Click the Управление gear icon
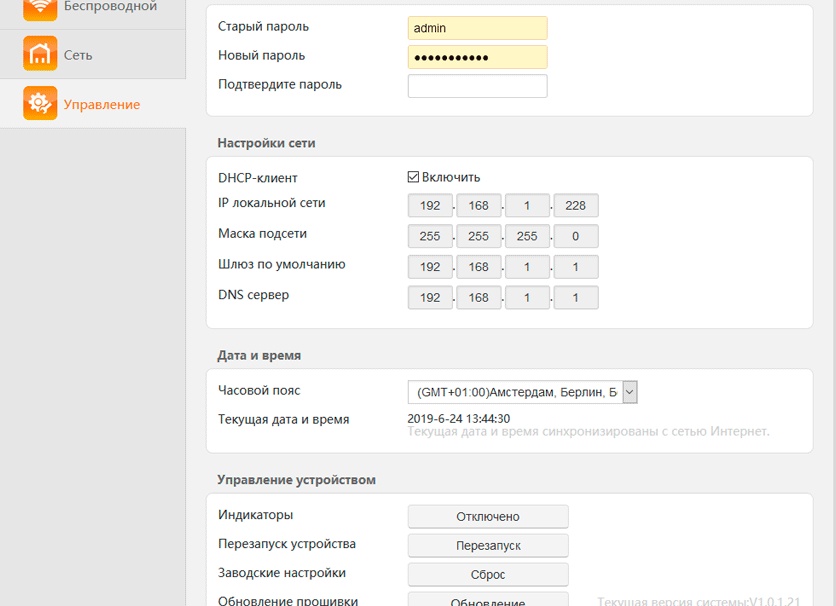This screenshot has height=606, width=836. (40, 103)
